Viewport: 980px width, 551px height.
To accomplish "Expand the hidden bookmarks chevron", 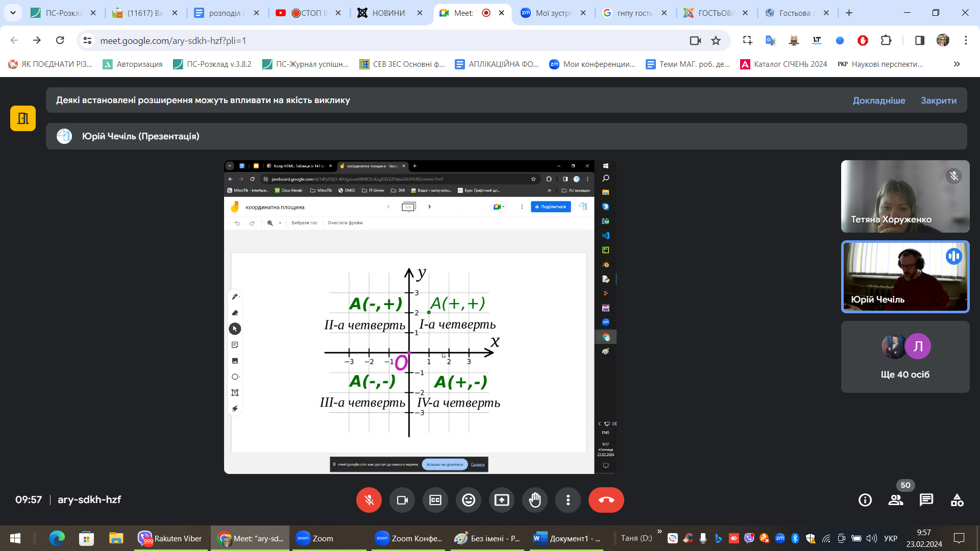I will click(957, 64).
